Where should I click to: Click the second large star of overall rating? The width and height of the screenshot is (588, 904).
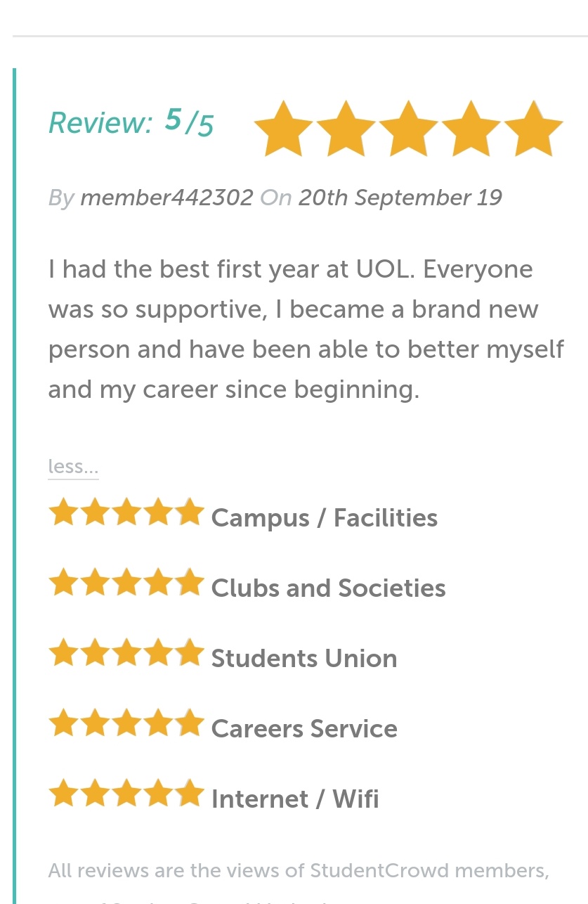point(346,129)
